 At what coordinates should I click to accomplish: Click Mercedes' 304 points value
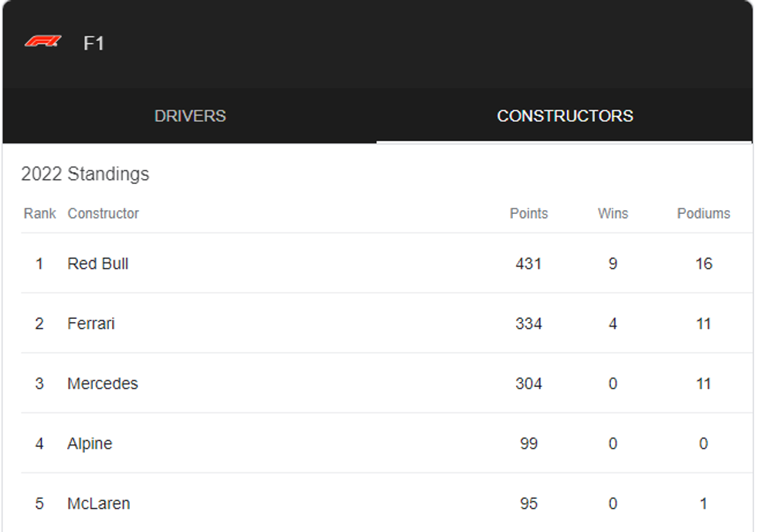coord(528,384)
